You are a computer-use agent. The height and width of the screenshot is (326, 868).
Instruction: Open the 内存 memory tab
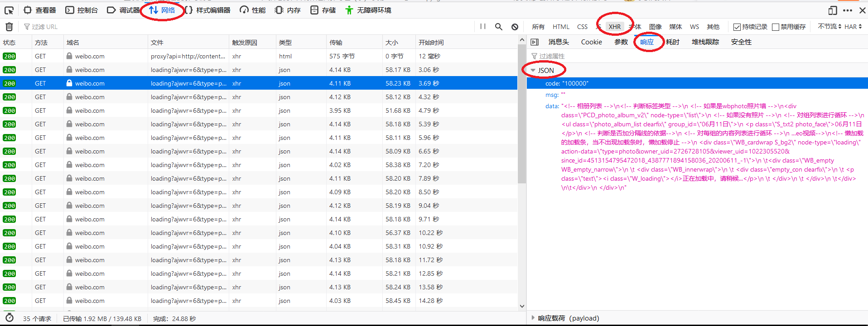[x=288, y=10]
